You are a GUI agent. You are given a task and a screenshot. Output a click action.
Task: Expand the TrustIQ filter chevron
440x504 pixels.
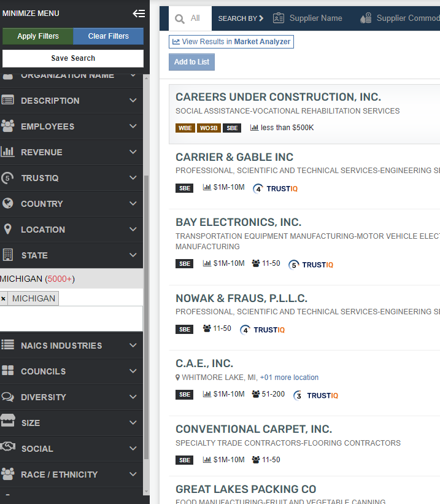[x=133, y=177]
